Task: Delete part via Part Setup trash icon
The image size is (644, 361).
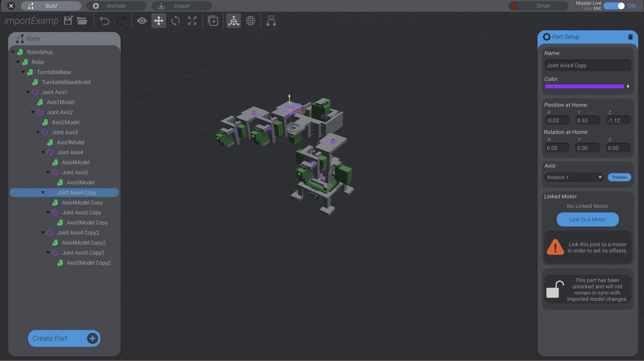Action: tap(630, 37)
